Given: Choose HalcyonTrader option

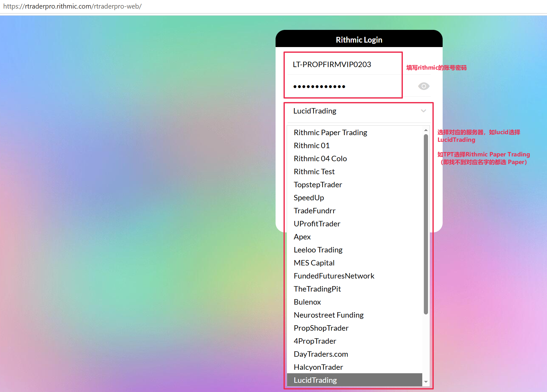Looking at the screenshot, I should [354, 367].
